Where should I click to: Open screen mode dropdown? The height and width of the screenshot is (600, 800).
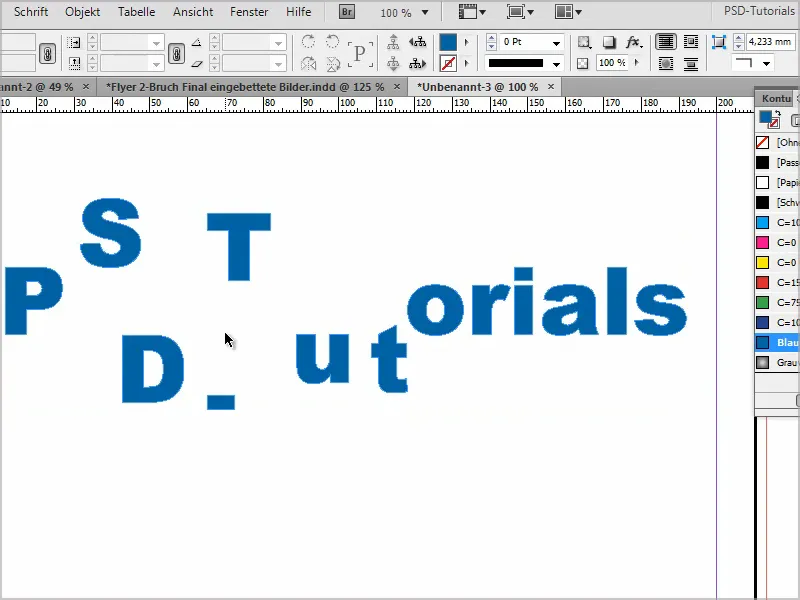(520, 12)
